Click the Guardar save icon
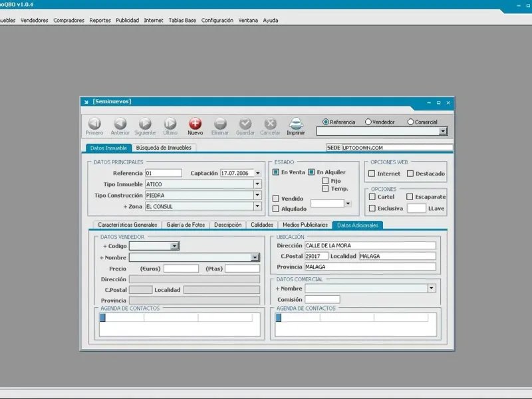Screen dimensions: 532x399 245,124
